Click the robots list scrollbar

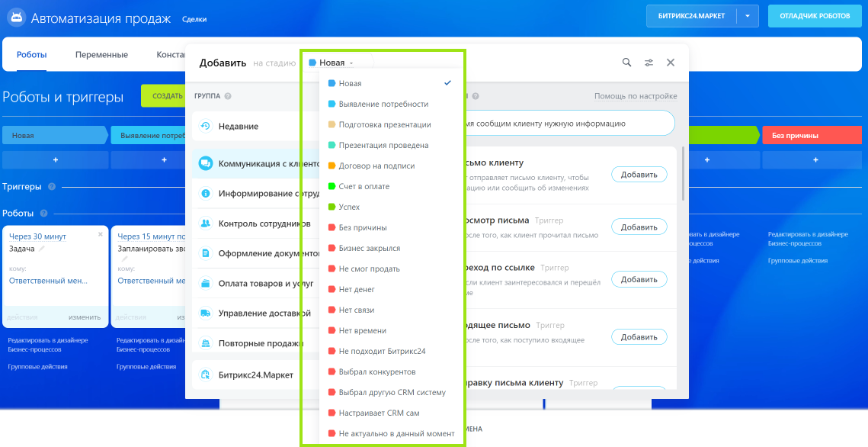click(x=683, y=173)
